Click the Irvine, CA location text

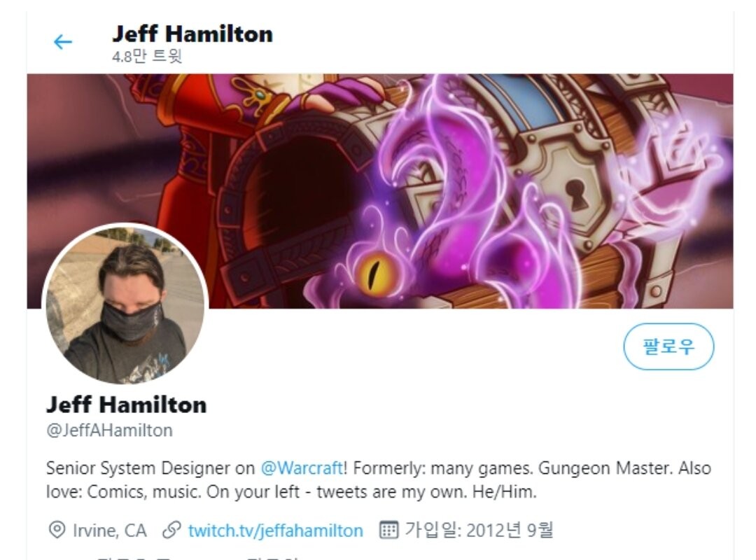coord(109,531)
